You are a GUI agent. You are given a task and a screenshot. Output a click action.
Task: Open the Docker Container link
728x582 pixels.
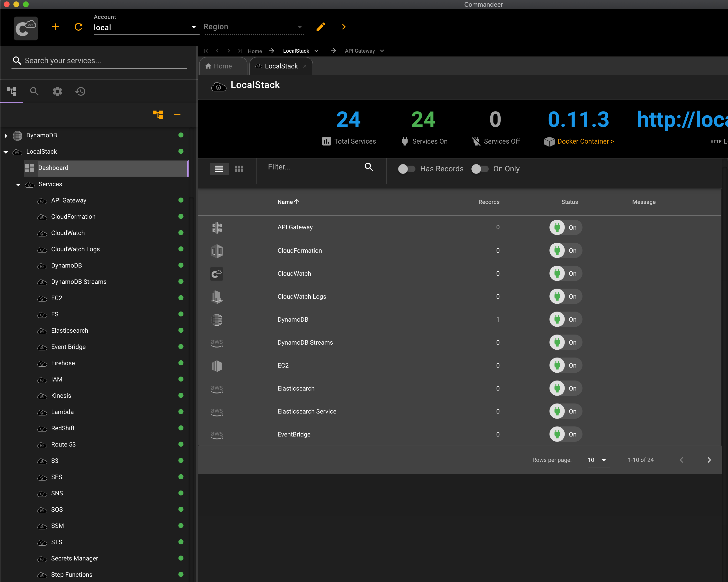[585, 141]
